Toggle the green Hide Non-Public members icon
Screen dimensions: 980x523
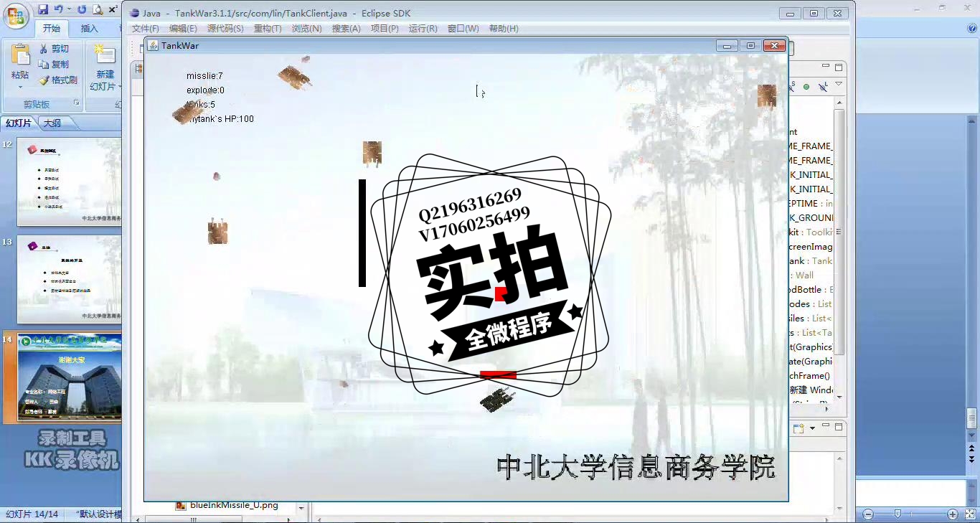click(x=806, y=87)
